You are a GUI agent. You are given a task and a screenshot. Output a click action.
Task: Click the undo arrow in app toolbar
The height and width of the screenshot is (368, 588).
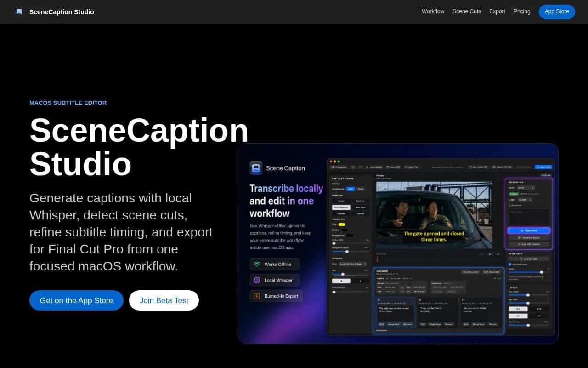tap(352, 167)
